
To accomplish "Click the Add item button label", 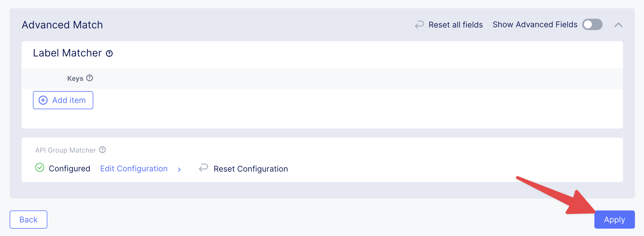I will pyautogui.click(x=69, y=100).
